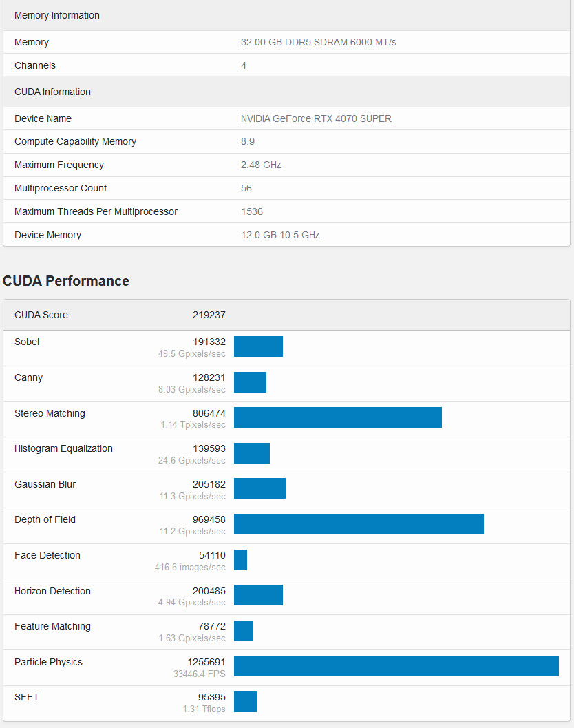Click the Multiprocessor Count row label
574x728 pixels.
[x=59, y=188]
